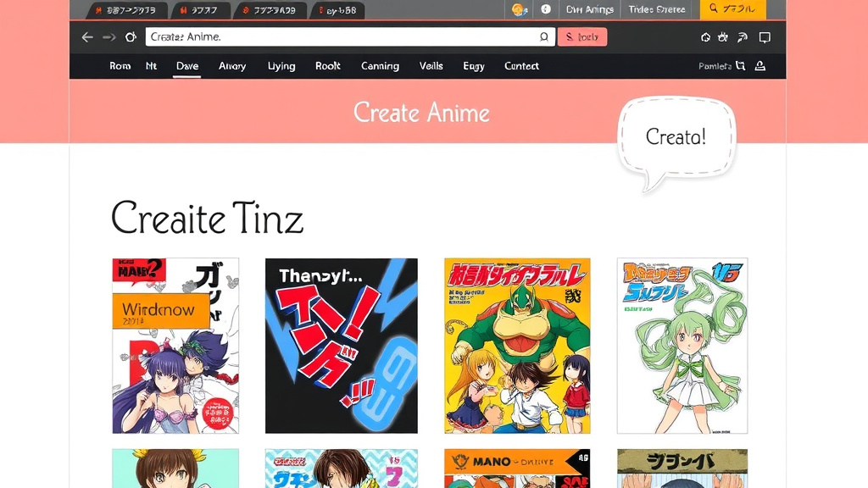Viewport: 868px width, 488px height.
Task: Select the share arrow icon in the toolbar
Action: coord(741,37)
